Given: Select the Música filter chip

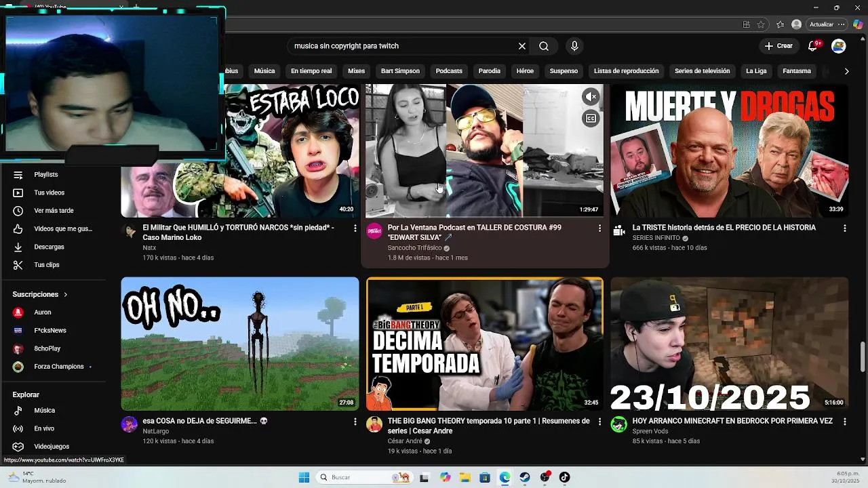Looking at the screenshot, I should point(264,70).
